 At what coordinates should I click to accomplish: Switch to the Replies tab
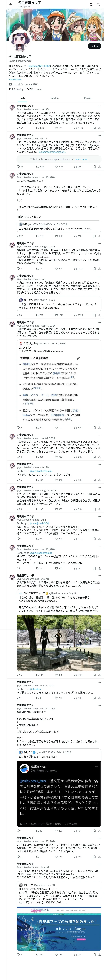click(x=55, y=98)
